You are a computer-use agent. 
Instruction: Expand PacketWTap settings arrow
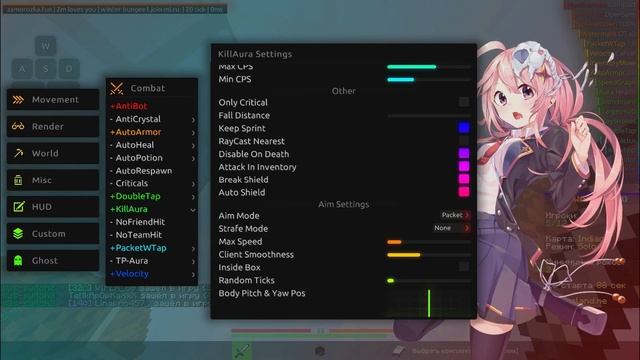click(x=193, y=249)
